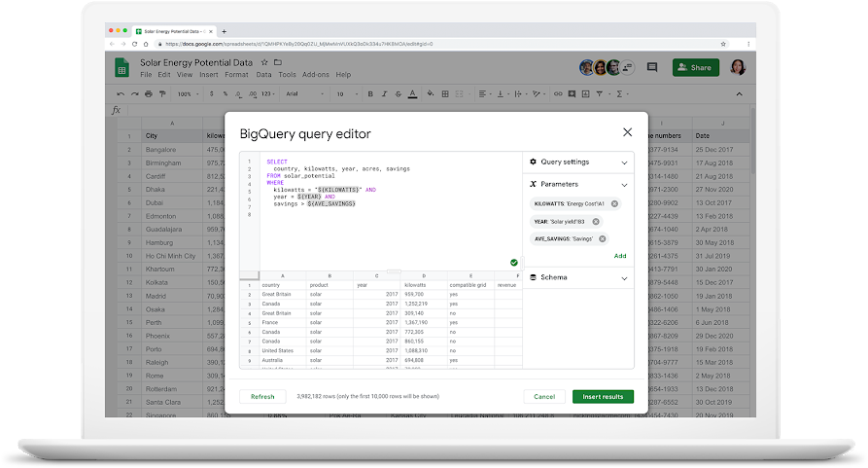This screenshot has height=468, width=868.
Task: Click the 'kilowatts' preview header cell
Action: [424, 285]
